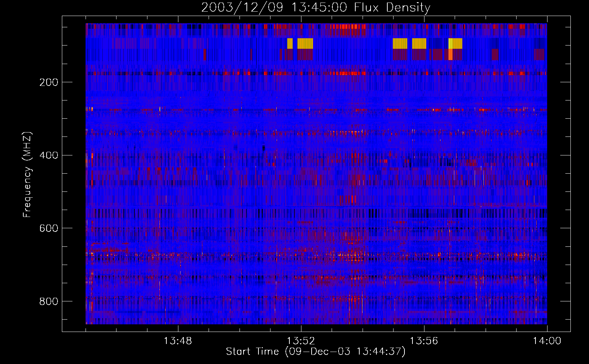
Task: Click the 200 frequency tick label
Action: point(49,82)
